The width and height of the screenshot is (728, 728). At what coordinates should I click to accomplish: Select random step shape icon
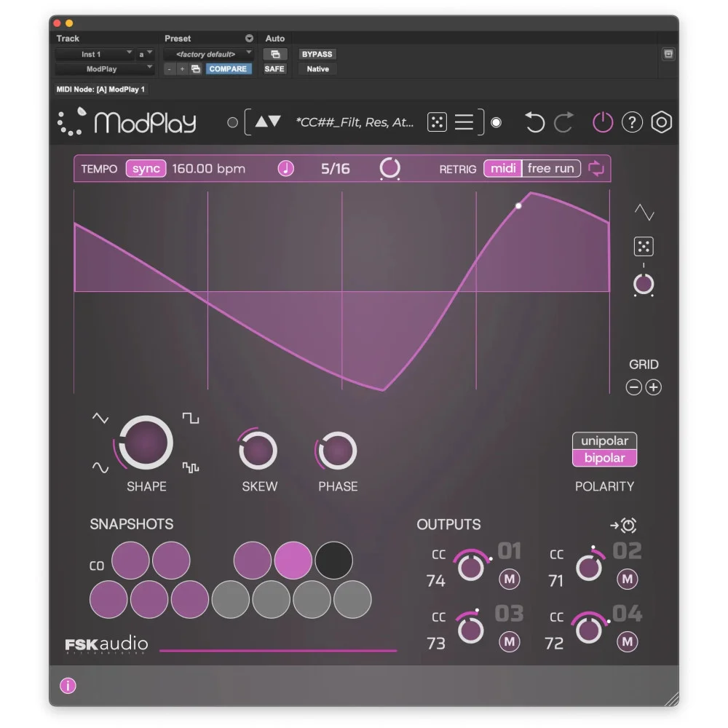(190, 467)
